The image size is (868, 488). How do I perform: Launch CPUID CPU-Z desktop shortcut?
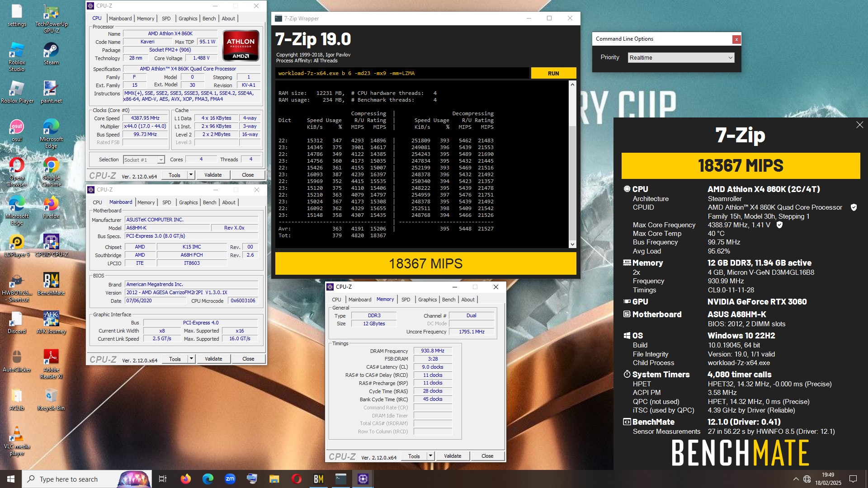point(51,246)
